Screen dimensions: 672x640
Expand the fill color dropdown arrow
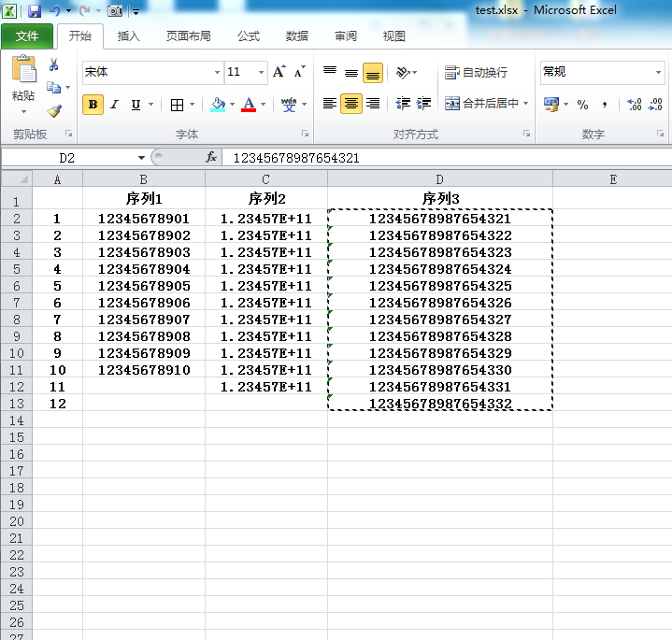[x=233, y=105]
